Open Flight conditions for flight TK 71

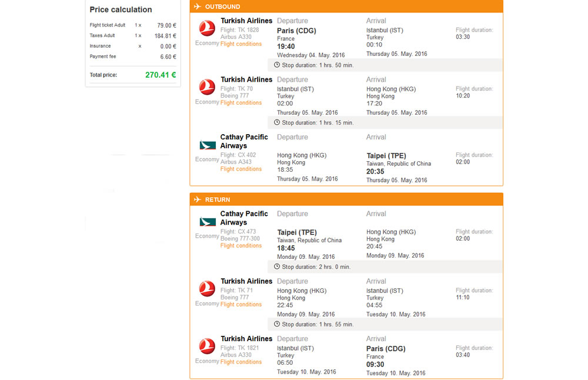point(241,305)
